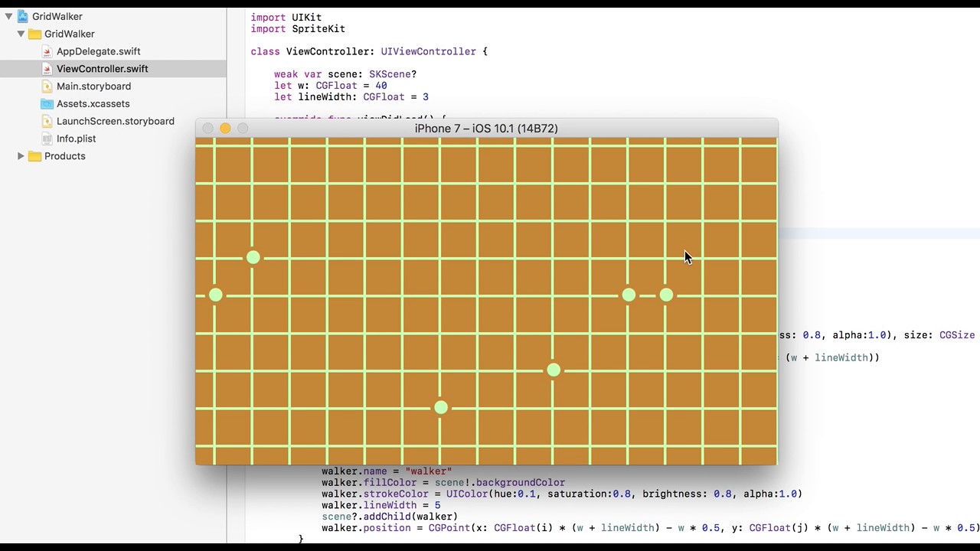The width and height of the screenshot is (980, 551).
Task: Click the walker dot in the upper left
Action: click(253, 258)
